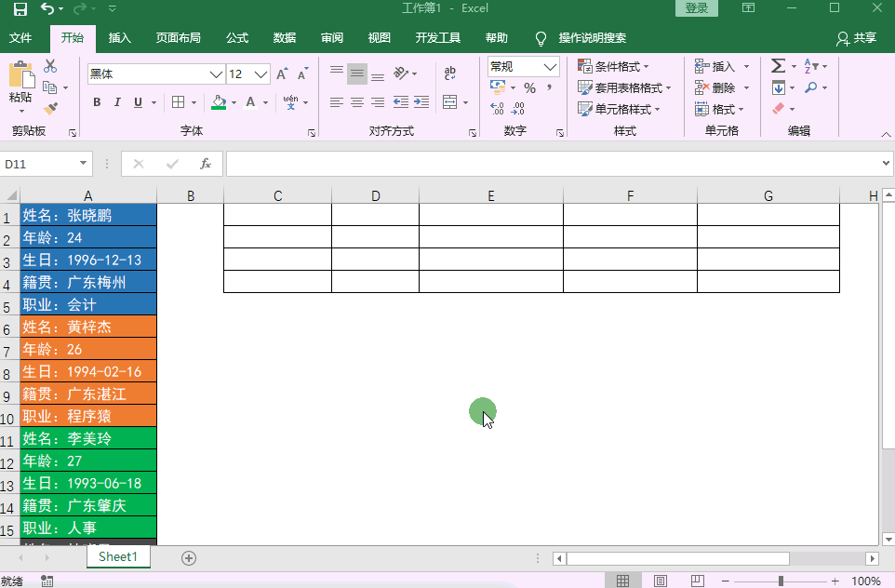Click the Copy icon in clipboard group

(x=50, y=87)
